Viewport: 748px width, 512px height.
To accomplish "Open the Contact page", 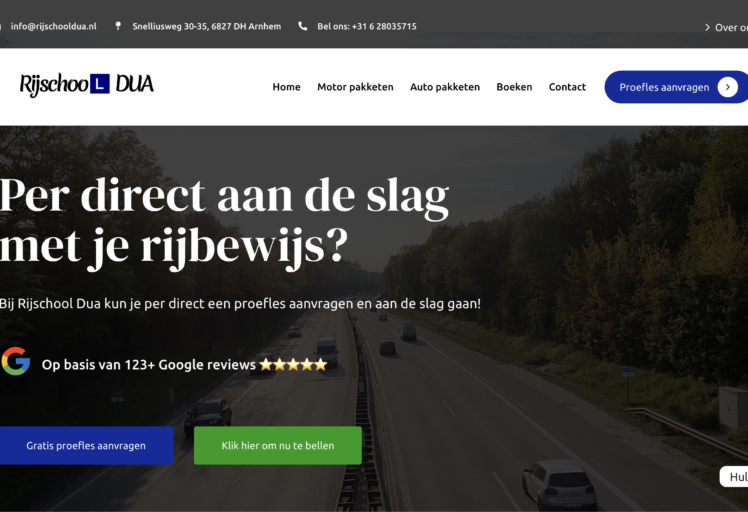I will [x=567, y=87].
